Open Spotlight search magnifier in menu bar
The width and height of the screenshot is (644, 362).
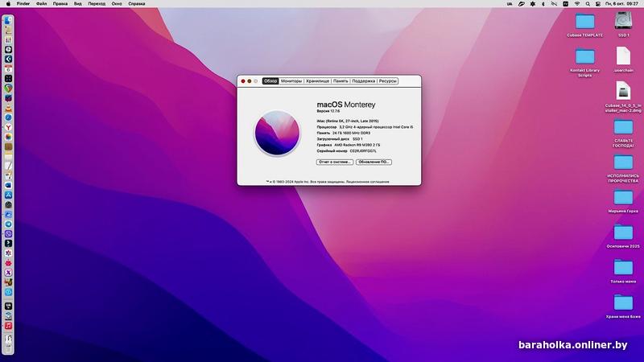[589, 4]
